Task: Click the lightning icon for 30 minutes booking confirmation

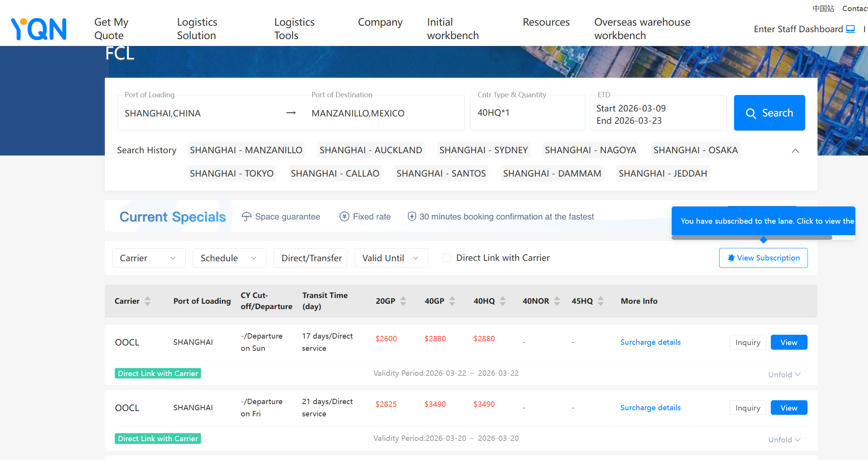Action: pyautogui.click(x=412, y=216)
